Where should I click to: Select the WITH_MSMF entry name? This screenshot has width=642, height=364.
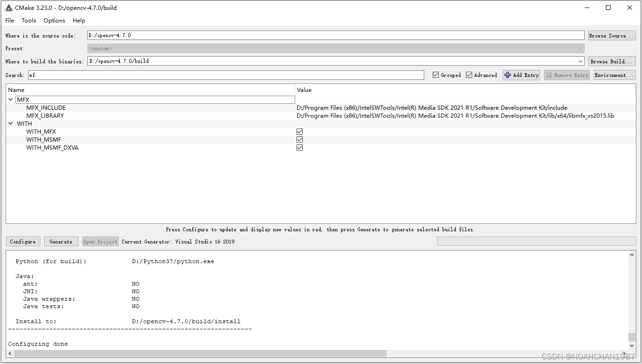pyautogui.click(x=44, y=140)
